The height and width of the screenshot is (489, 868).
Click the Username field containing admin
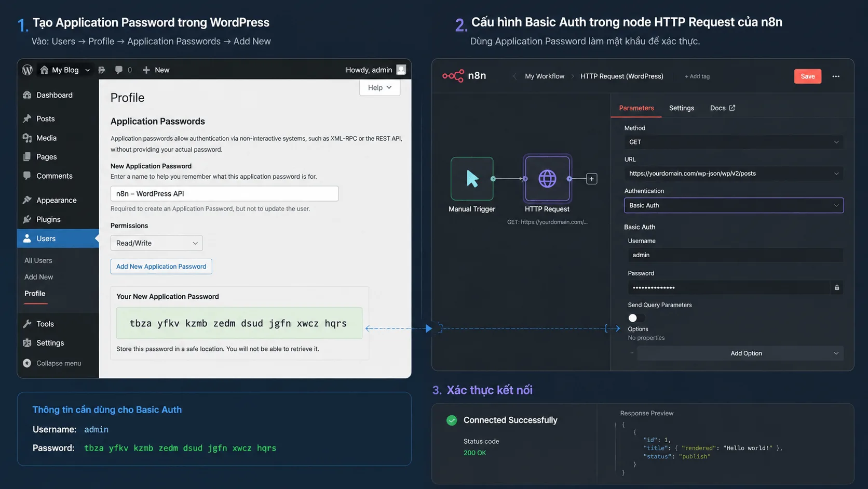pyautogui.click(x=735, y=255)
